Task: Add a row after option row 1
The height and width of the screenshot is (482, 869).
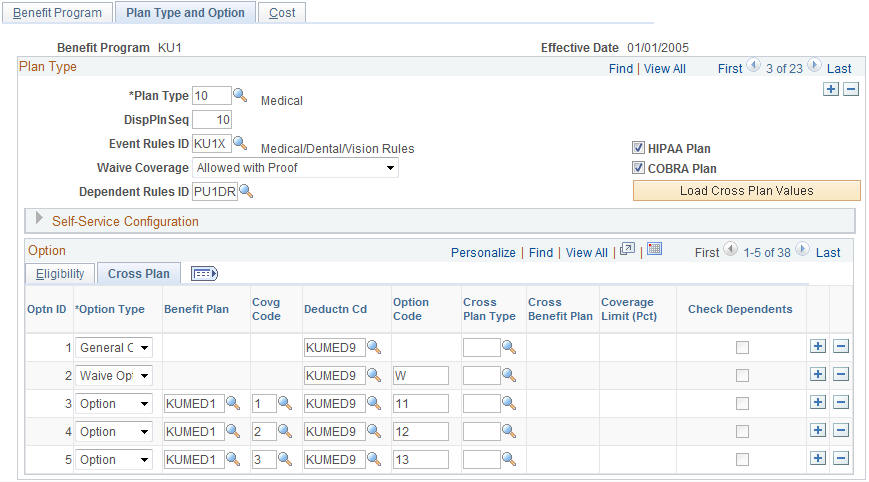Action: (x=817, y=346)
